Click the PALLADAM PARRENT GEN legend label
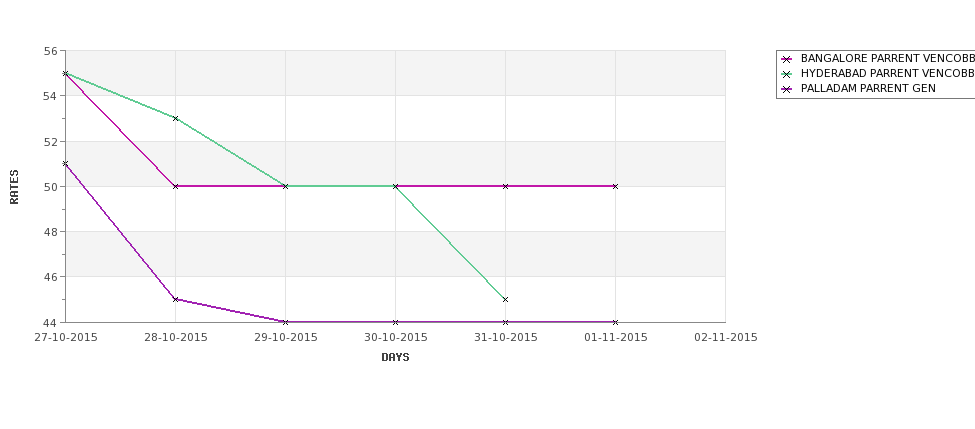The height and width of the screenshot is (429, 975). [868, 89]
